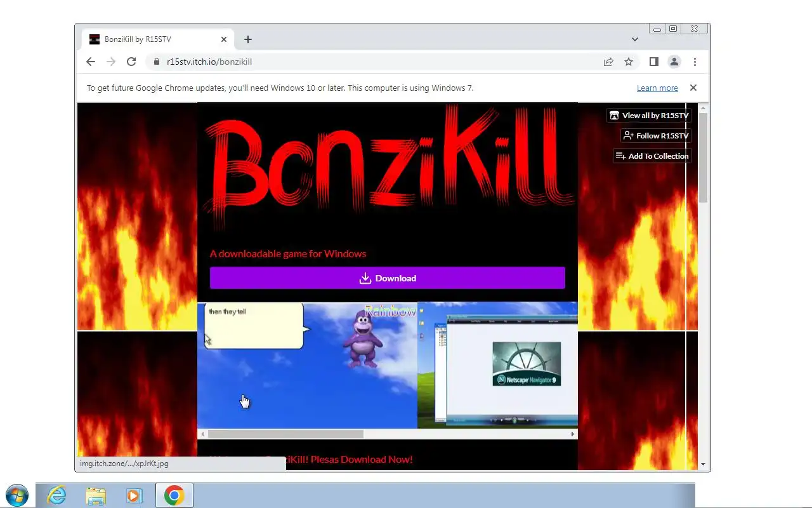
Task: Click View all by R15STV
Action: 649,116
